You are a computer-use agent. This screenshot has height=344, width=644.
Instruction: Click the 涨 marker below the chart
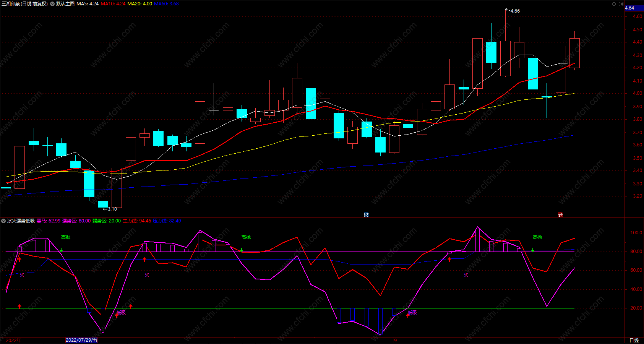(560, 215)
